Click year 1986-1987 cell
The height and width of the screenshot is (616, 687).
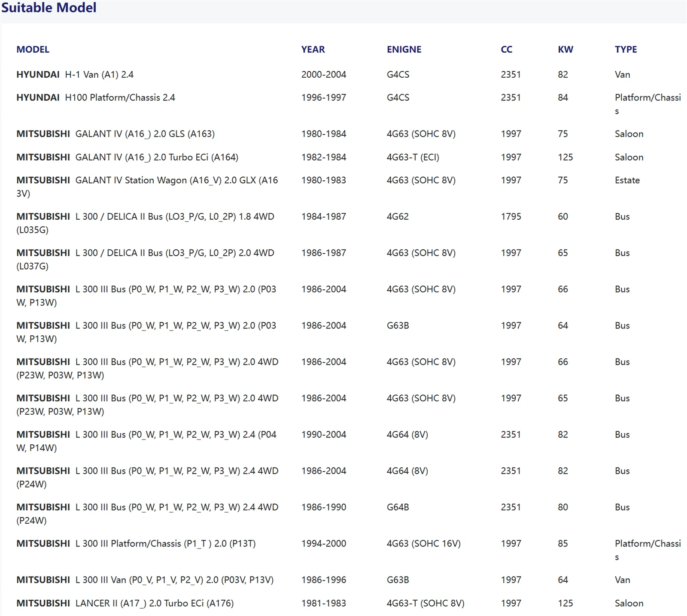tap(324, 253)
